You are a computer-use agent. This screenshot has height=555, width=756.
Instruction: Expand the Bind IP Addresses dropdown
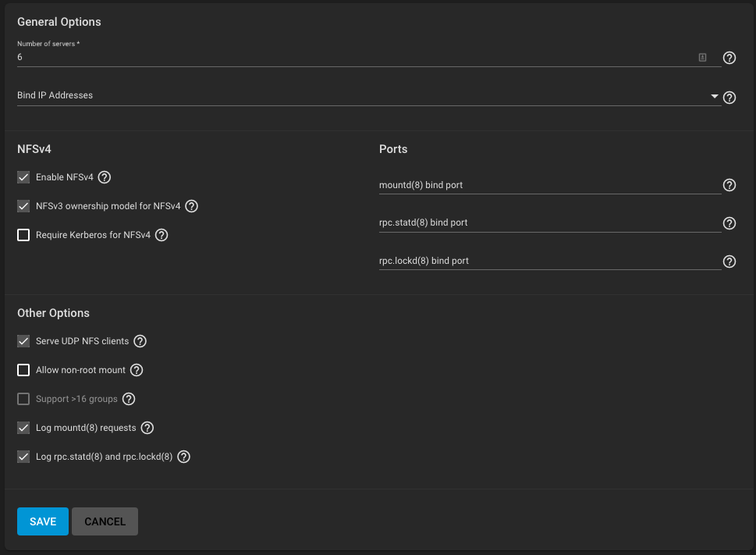coord(715,97)
